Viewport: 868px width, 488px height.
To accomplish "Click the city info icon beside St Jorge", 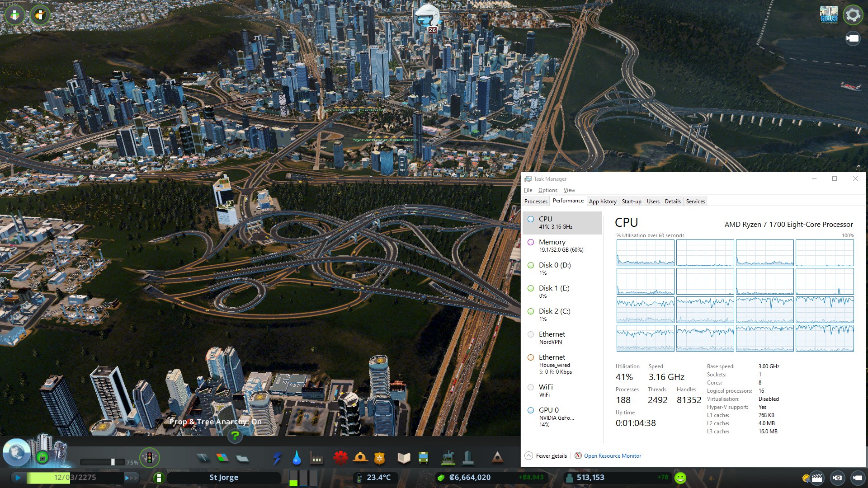I will (x=159, y=478).
